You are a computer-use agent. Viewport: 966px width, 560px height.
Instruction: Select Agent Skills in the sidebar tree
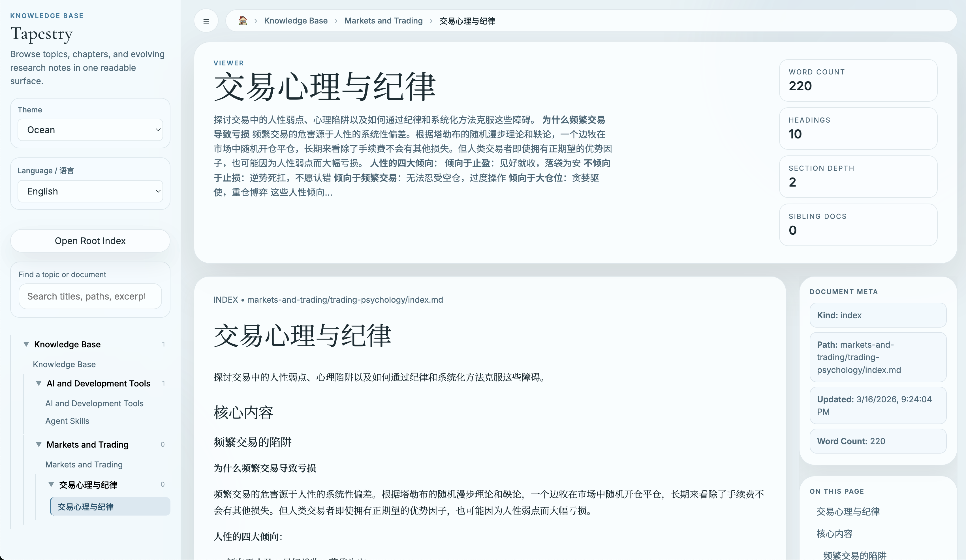click(x=67, y=421)
